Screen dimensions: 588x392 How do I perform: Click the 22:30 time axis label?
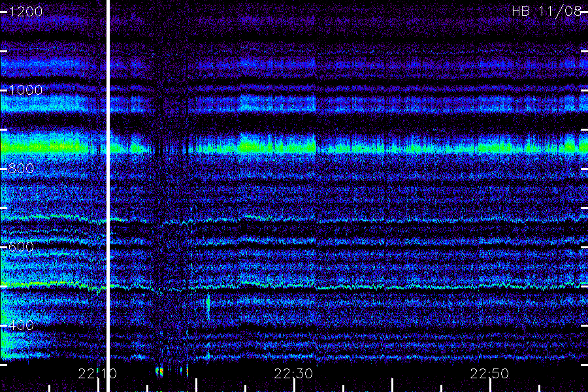(x=293, y=374)
